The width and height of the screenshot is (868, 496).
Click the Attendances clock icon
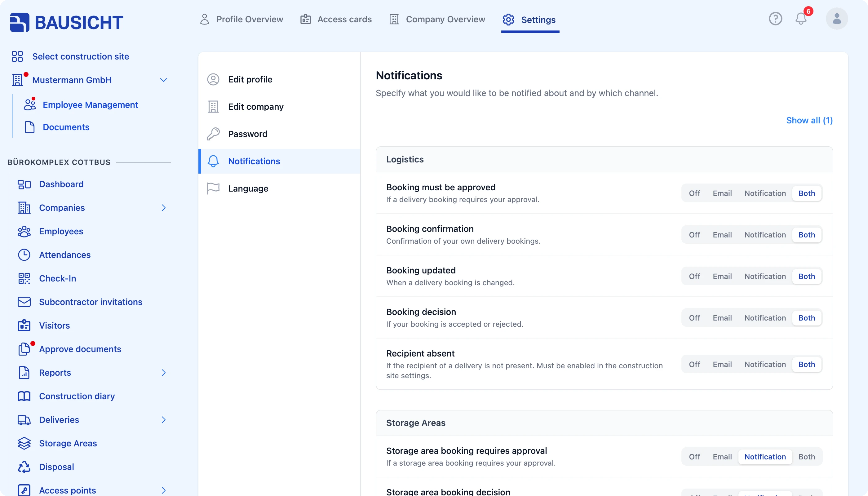tap(24, 255)
